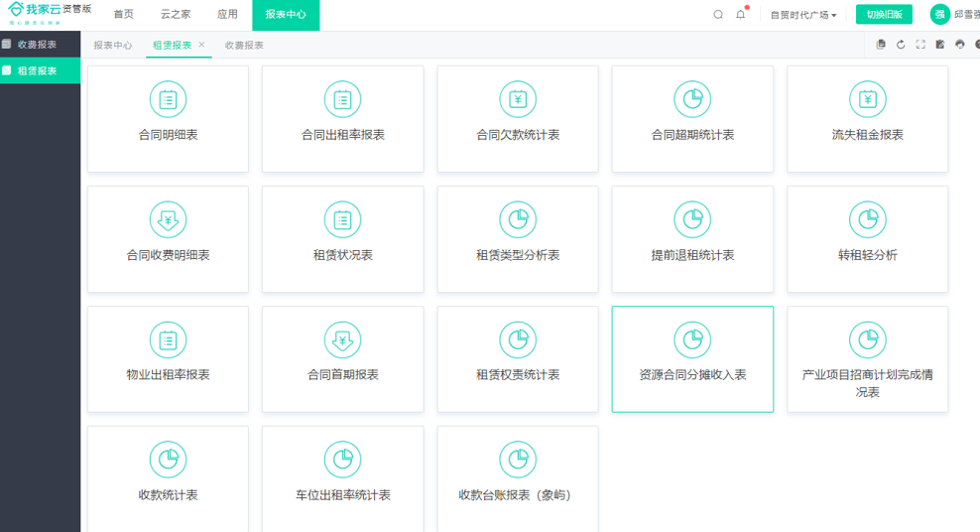
Task: Click the 邱雪强 user name
Action: pyautogui.click(x=967, y=15)
